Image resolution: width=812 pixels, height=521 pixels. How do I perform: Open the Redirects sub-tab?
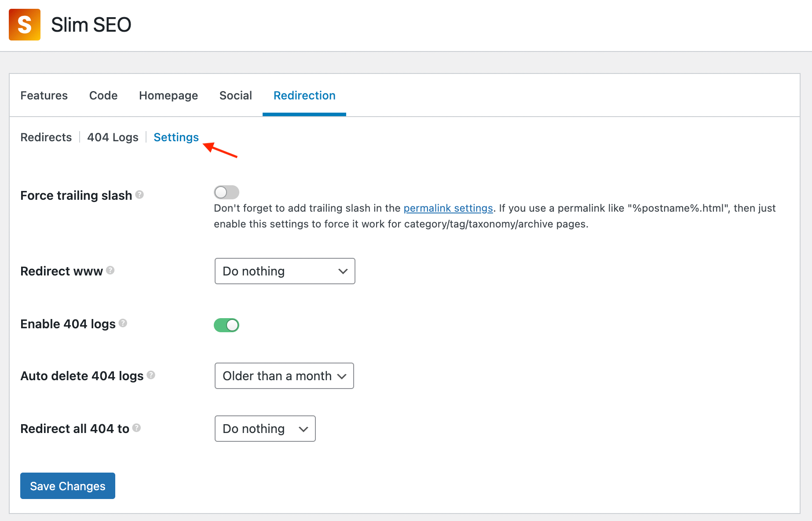point(46,137)
